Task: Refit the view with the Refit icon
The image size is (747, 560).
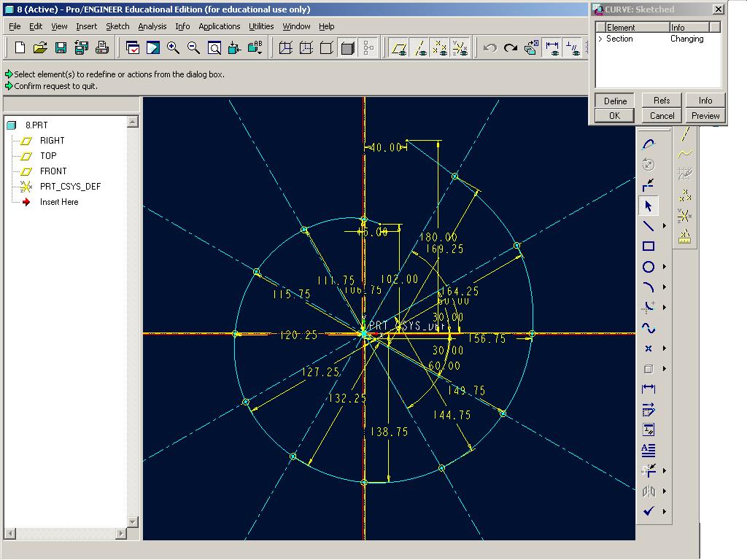Action: (x=214, y=47)
